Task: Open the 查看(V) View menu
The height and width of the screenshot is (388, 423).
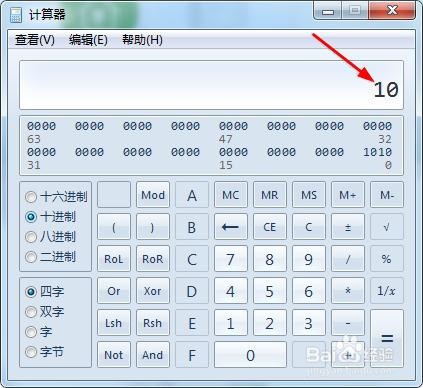Action: pos(35,40)
